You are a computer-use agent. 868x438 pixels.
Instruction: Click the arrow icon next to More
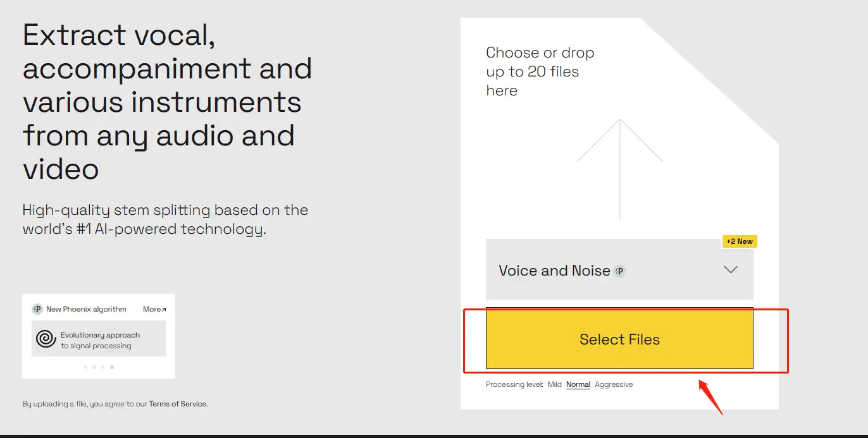pos(164,310)
